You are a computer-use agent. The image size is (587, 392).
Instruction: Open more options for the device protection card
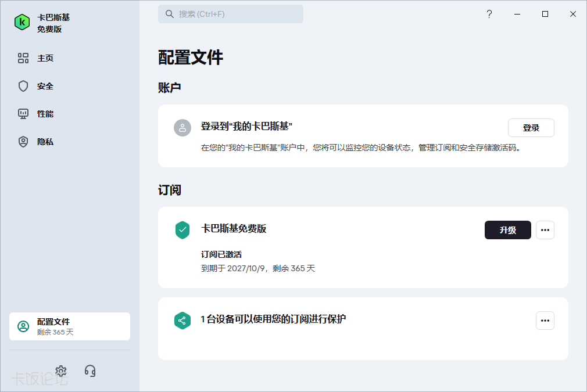click(x=545, y=321)
